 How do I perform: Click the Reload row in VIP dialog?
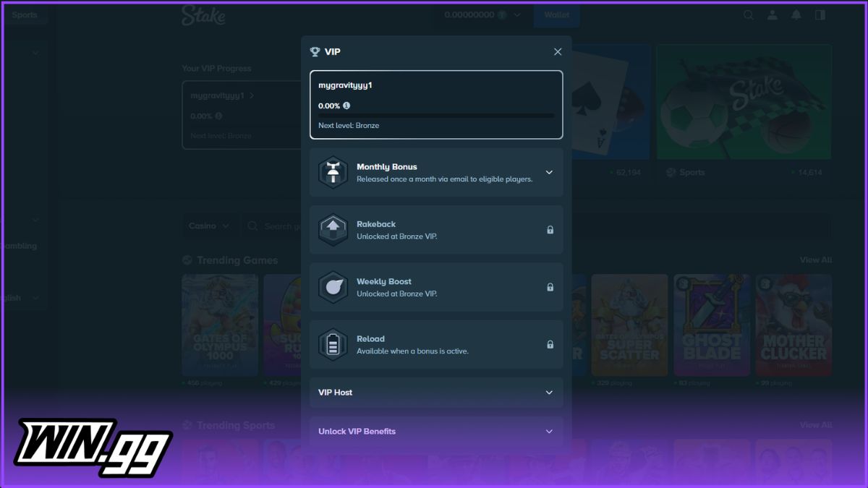coord(436,344)
